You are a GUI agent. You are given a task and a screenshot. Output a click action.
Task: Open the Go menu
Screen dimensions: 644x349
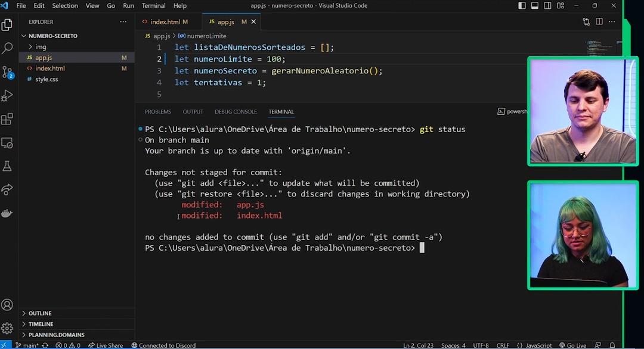(111, 6)
